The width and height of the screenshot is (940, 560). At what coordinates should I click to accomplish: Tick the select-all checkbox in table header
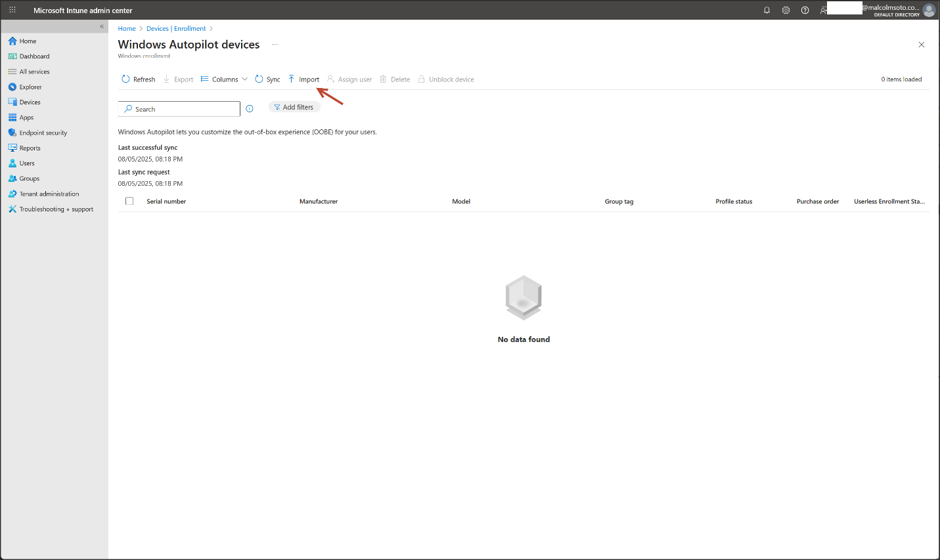(x=129, y=202)
